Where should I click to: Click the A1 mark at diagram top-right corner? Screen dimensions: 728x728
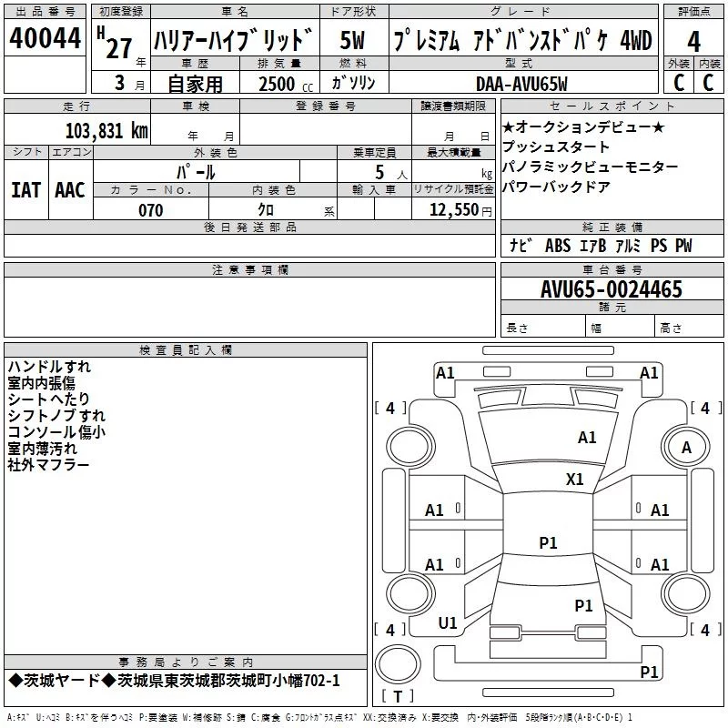[649, 373]
